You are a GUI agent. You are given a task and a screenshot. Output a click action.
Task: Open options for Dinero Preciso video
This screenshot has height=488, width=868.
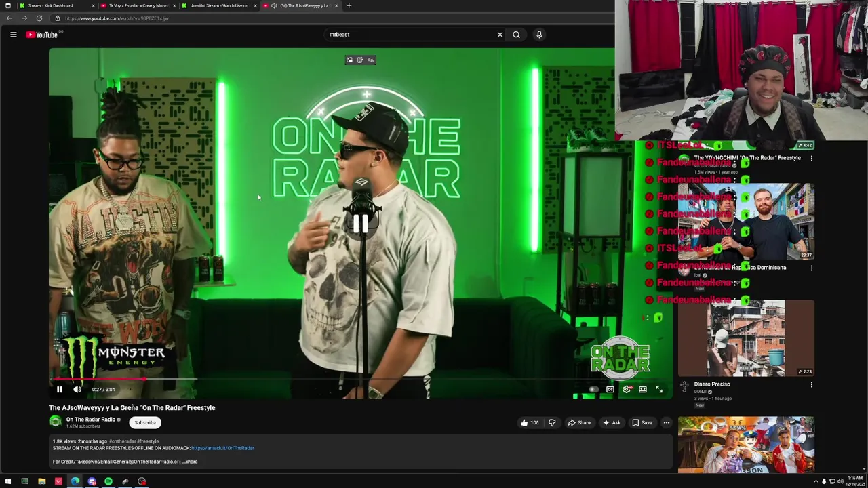812,384
